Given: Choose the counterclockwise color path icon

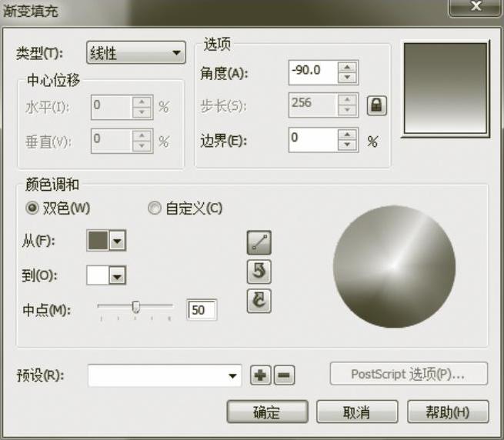Looking at the screenshot, I should pyautogui.click(x=259, y=272).
